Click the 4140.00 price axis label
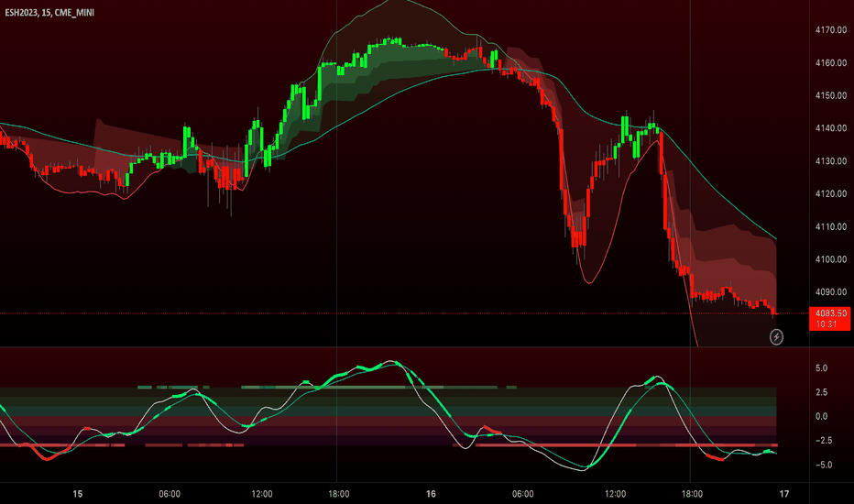Screen dimensions: 854x504 click(x=830, y=128)
